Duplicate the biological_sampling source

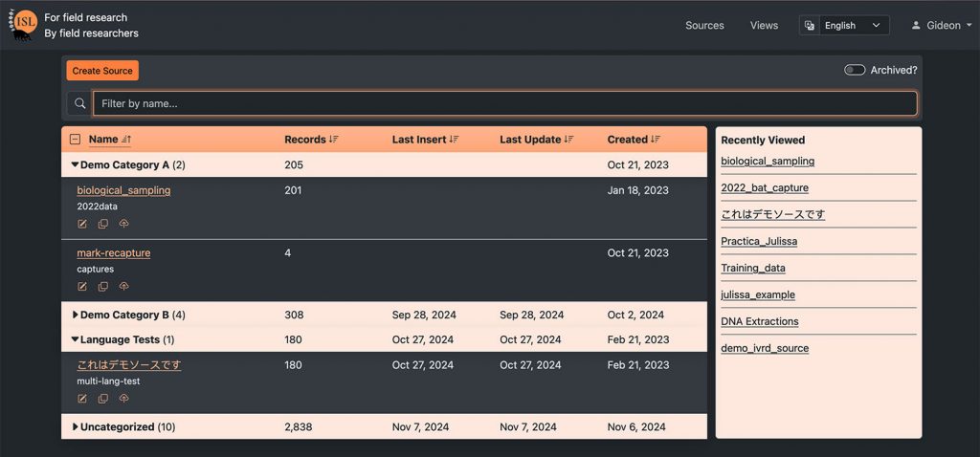click(x=103, y=224)
